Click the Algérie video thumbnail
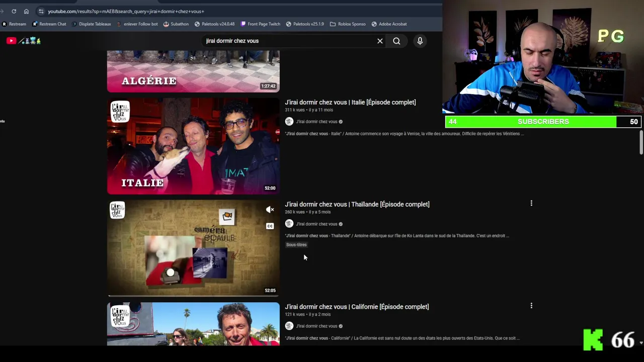 (x=193, y=71)
